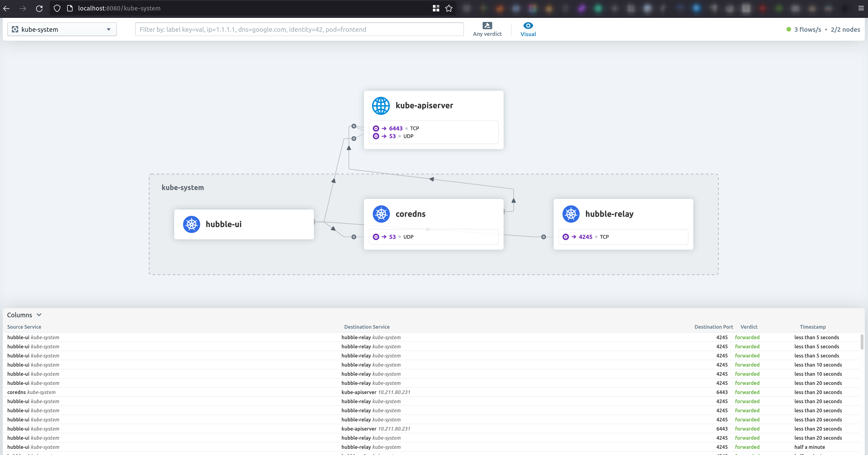Click the flows table scrollbar
The image size is (868, 455).
tap(862, 342)
